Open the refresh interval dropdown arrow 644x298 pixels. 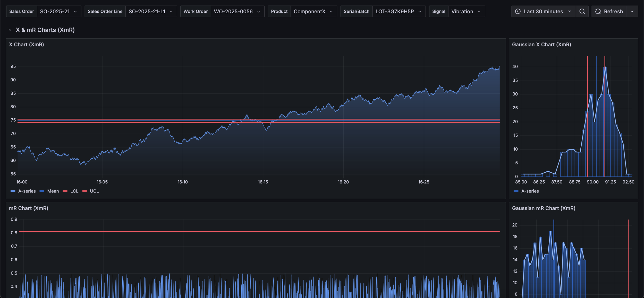(632, 11)
